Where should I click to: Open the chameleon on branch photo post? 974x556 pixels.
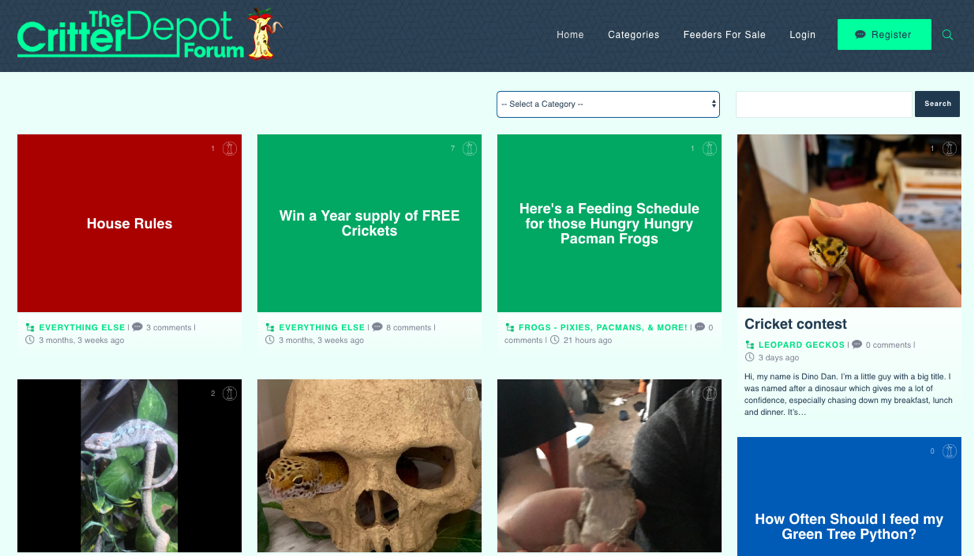[x=129, y=465]
